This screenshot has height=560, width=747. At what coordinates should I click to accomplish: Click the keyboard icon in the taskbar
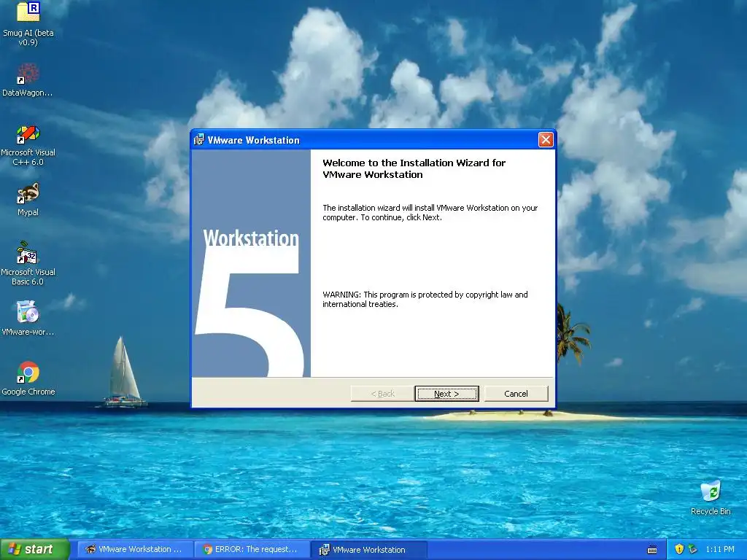(x=652, y=550)
